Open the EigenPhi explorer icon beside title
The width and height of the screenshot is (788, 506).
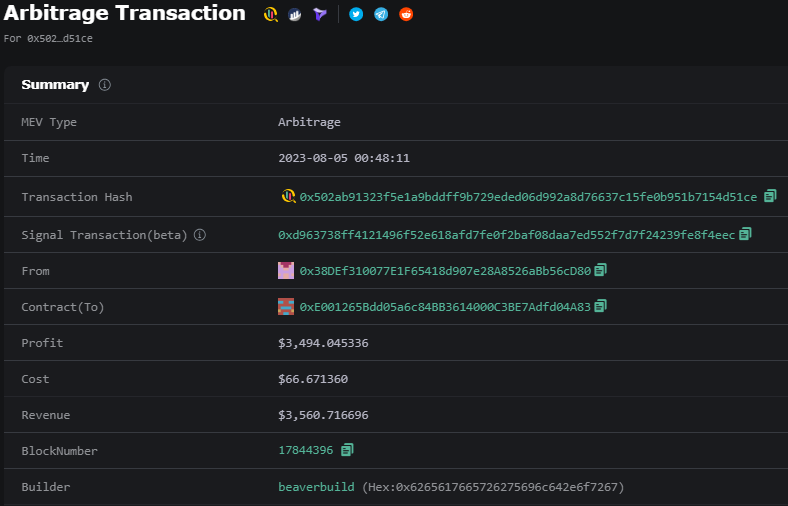click(270, 14)
